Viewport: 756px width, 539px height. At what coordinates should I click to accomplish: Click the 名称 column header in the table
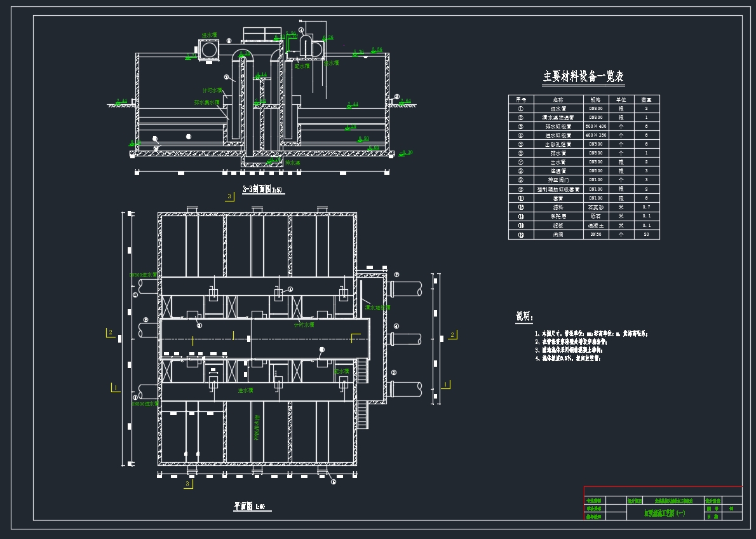click(x=558, y=100)
